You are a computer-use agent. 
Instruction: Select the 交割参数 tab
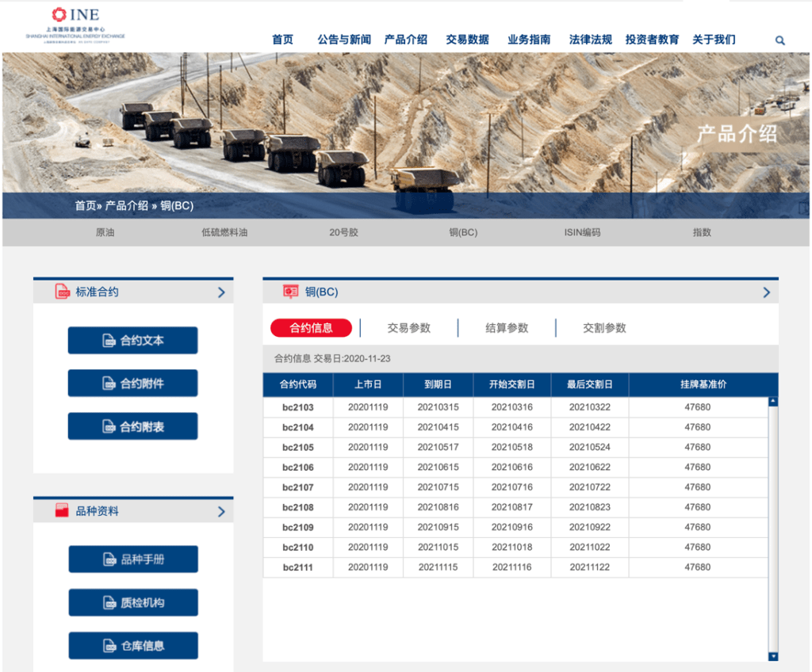point(604,328)
